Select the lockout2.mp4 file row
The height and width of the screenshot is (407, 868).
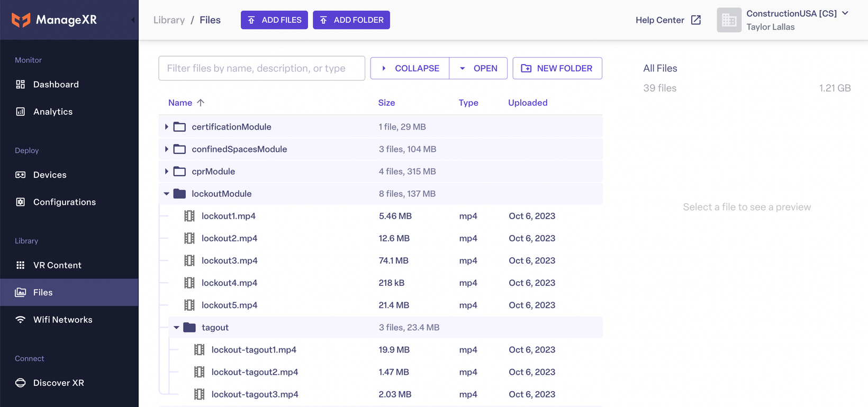click(x=381, y=238)
